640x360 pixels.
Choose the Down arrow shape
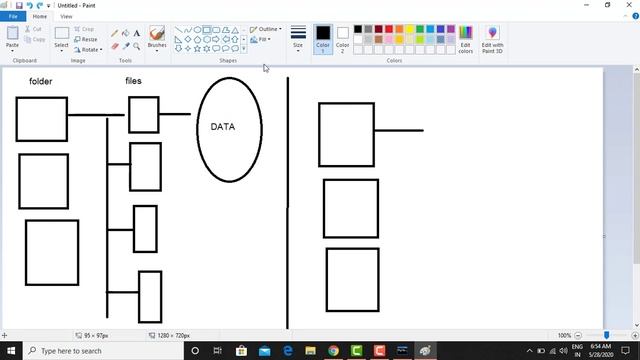(x=178, y=49)
